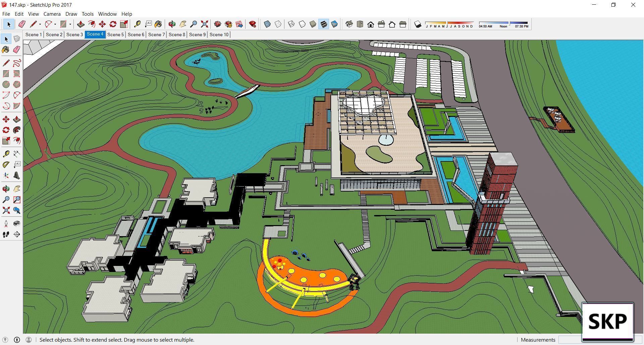Enable Shaded With Textures style
This screenshot has width=644, height=345.
pyautogui.click(x=324, y=24)
